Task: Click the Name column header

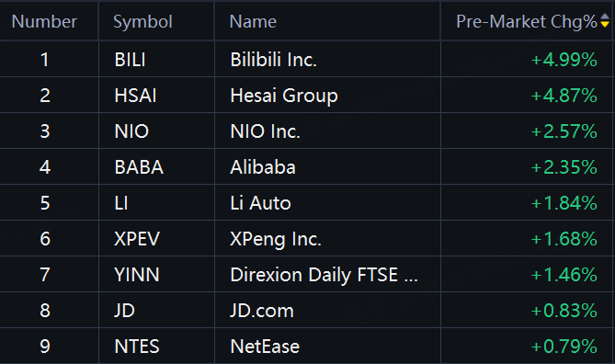Action: [x=253, y=21]
